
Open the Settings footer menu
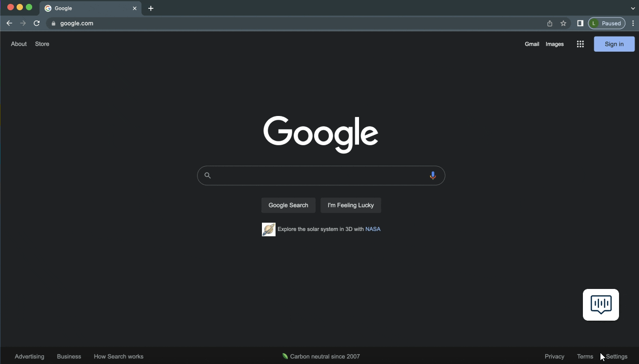617,357
